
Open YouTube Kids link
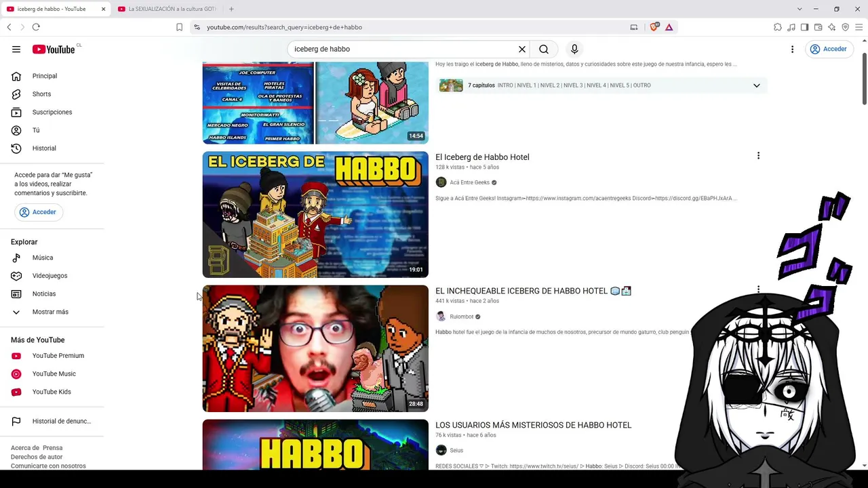point(52,392)
